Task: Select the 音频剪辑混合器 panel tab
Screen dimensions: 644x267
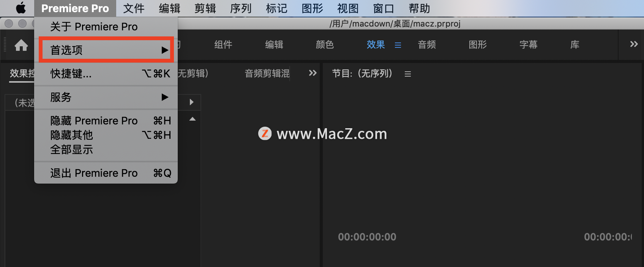Action: click(267, 73)
